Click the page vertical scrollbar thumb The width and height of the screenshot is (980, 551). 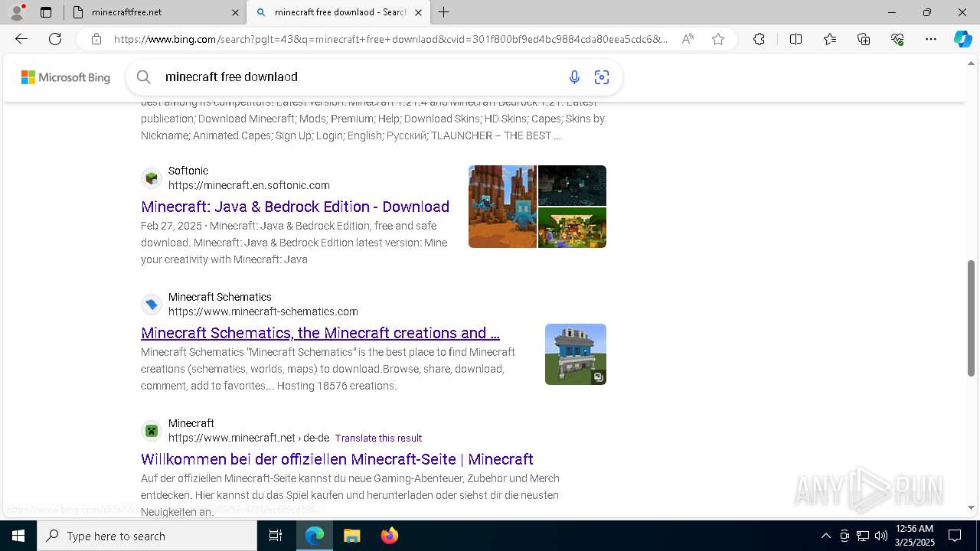click(972, 318)
